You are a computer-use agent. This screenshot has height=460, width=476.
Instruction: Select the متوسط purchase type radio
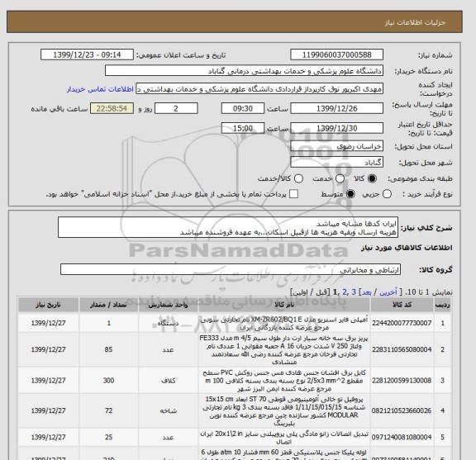coord(350,194)
